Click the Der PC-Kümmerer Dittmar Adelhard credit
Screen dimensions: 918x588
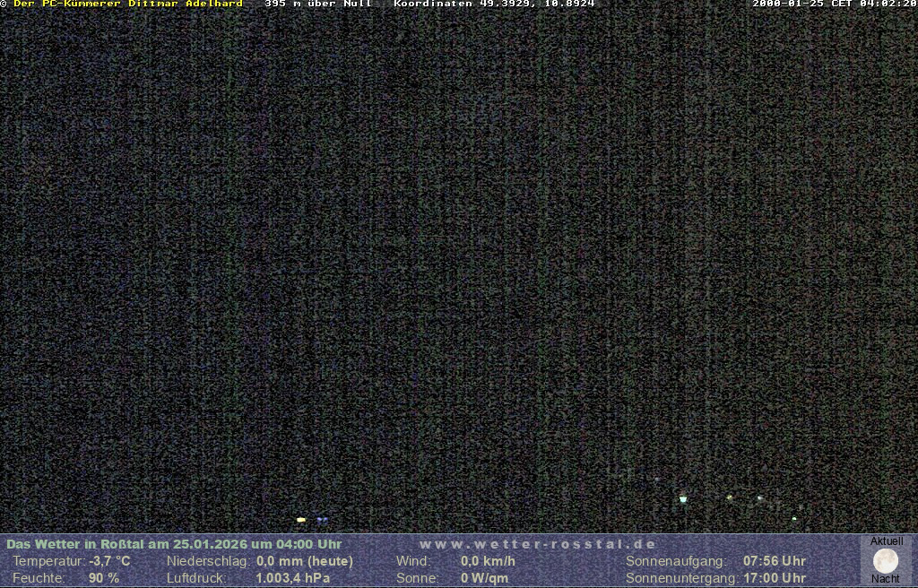pos(127,4)
